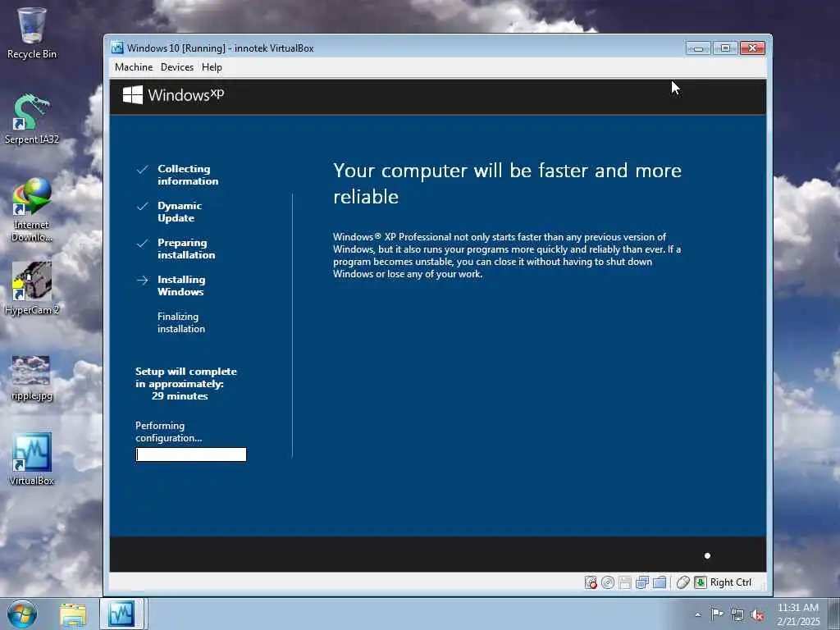
Task: Click the checkmark beside Dynamic Update
Action: 143,206
